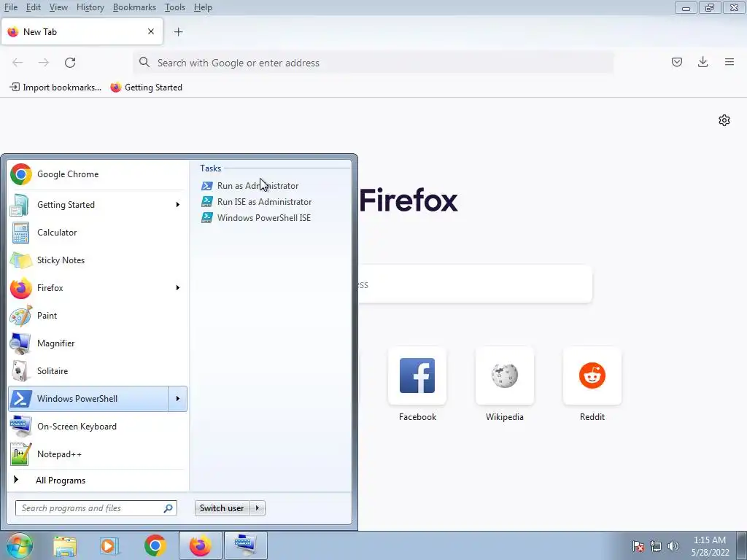
Task: Click Switch user button
Action: [x=222, y=508]
